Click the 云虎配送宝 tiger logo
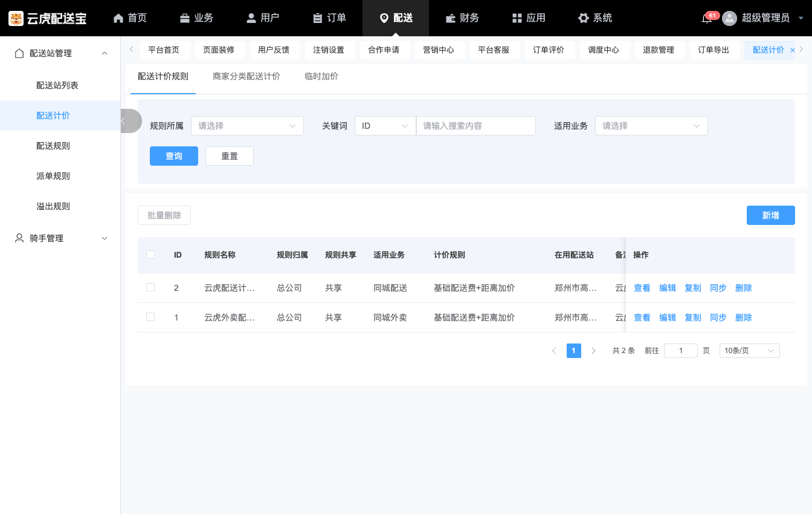This screenshot has width=812, height=514. (16, 18)
